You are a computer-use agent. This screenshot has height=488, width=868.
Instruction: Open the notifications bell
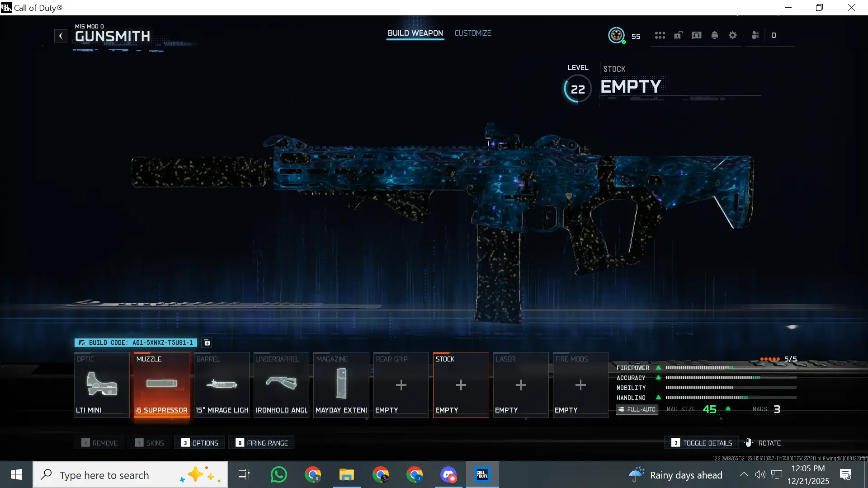pos(714,35)
